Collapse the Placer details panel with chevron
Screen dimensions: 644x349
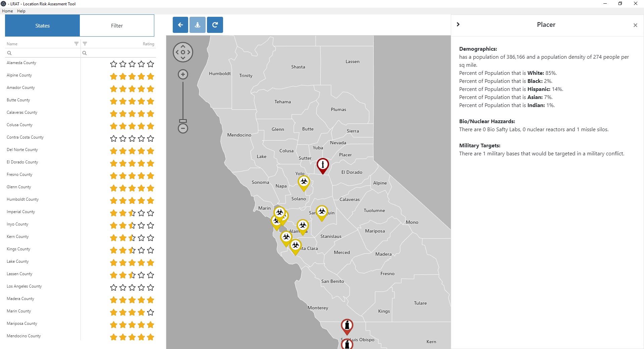pos(458,24)
